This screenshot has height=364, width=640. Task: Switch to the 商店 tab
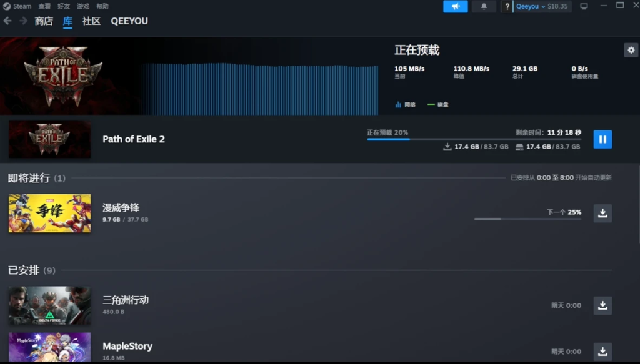44,21
